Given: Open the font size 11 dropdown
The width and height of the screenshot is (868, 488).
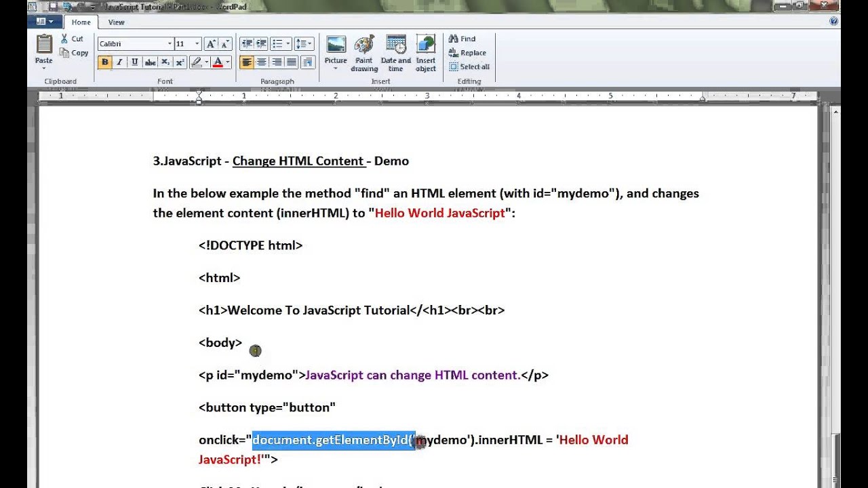Looking at the screenshot, I should (x=197, y=43).
